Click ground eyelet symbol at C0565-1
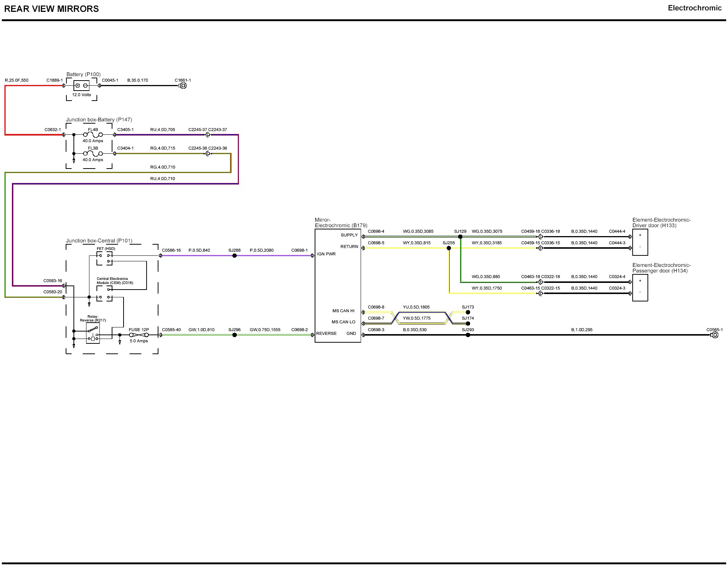Screen dimensions: 728x568 click(715, 335)
